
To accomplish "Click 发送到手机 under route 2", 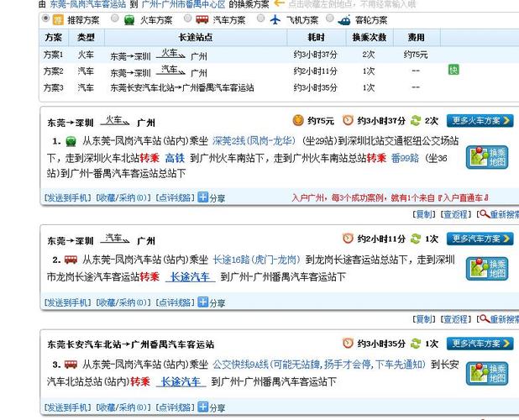I will (67, 302).
